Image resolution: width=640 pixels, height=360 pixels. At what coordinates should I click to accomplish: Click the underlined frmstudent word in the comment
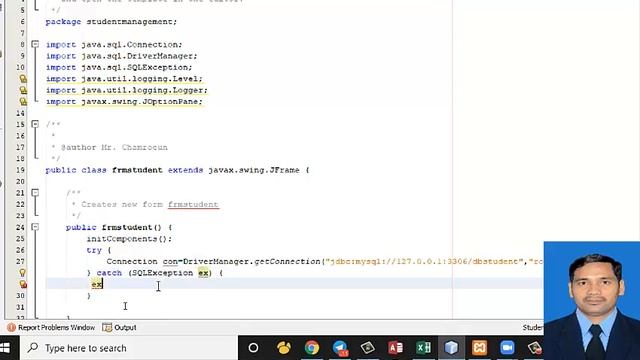193,204
